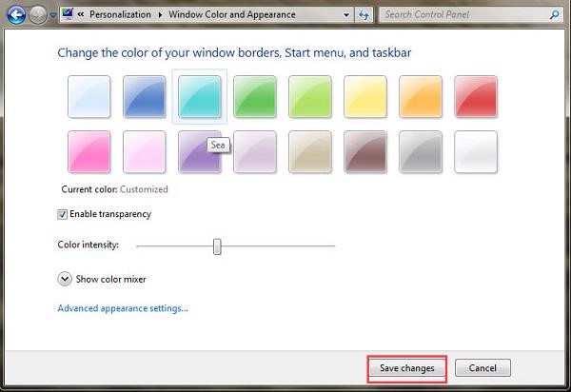Expand the breadcrumb arrow after Personalization
This screenshot has width=571, height=392.
(x=160, y=15)
